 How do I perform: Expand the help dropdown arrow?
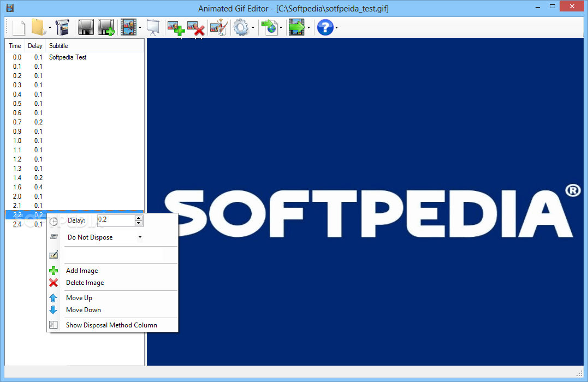[x=336, y=27]
